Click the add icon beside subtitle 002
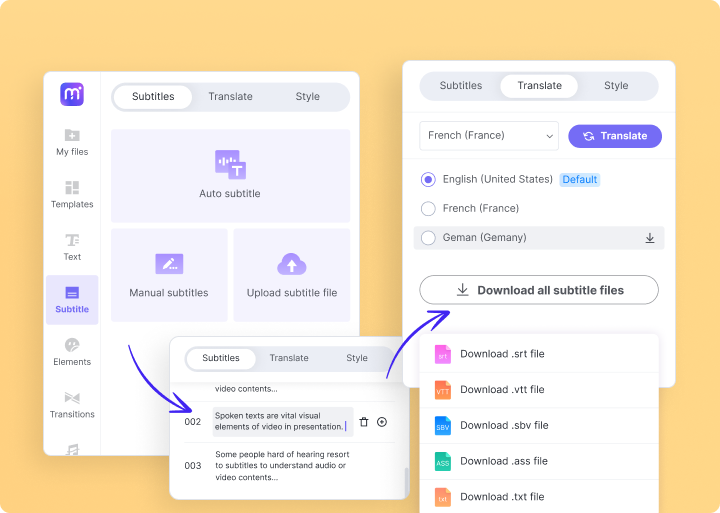This screenshot has width=720, height=513. pyautogui.click(x=382, y=422)
